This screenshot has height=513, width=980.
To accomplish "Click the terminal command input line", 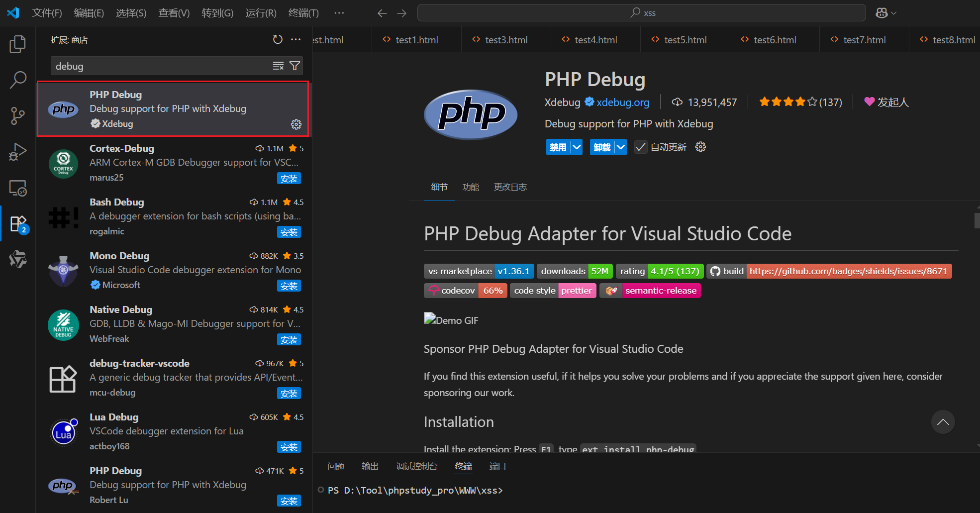I will pyautogui.click(x=547, y=490).
